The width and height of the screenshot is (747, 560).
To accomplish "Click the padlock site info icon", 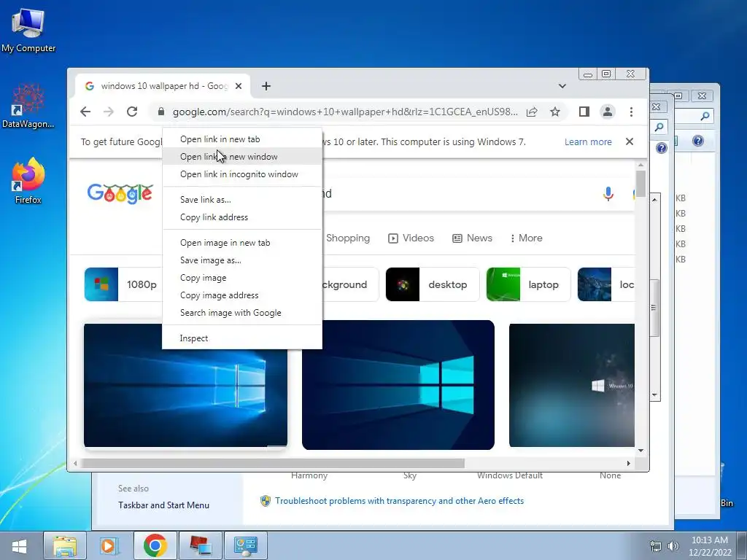I will (x=161, y=112).
